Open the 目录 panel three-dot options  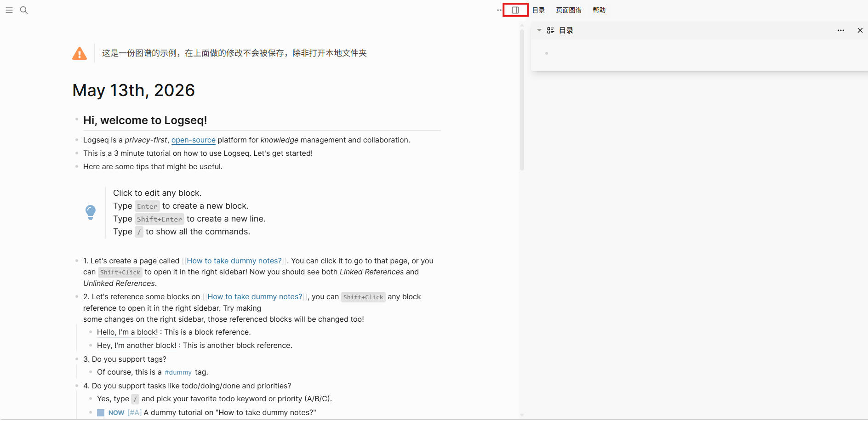pyautogui.click(x=841, y=30)
